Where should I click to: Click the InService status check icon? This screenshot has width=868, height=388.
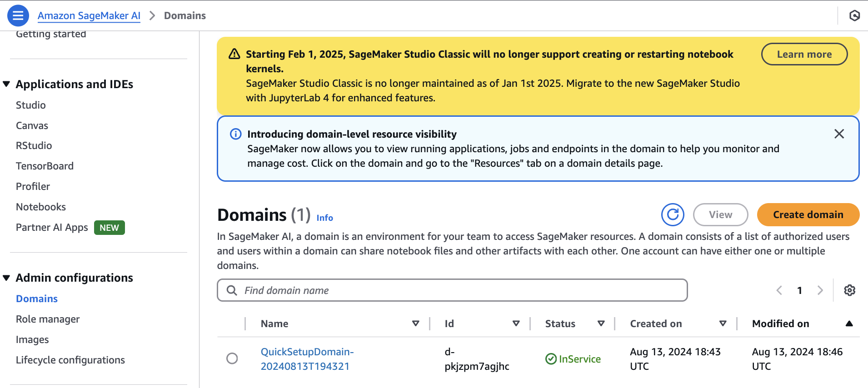click(551, 359)
